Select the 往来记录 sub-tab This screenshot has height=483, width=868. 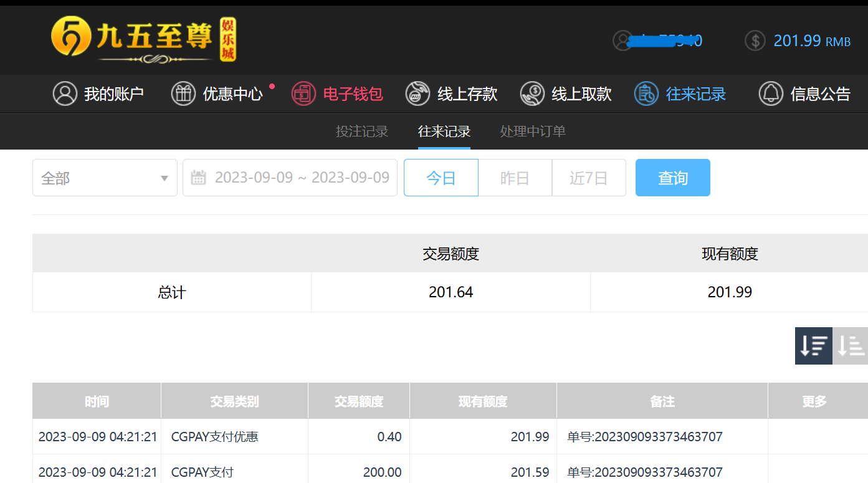[444, 132]
